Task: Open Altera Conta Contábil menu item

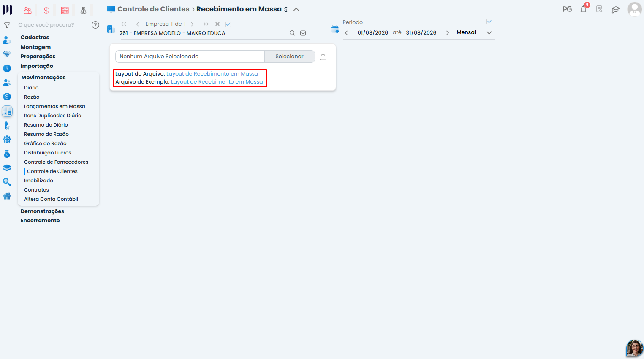Action: (x=51, y=199)
